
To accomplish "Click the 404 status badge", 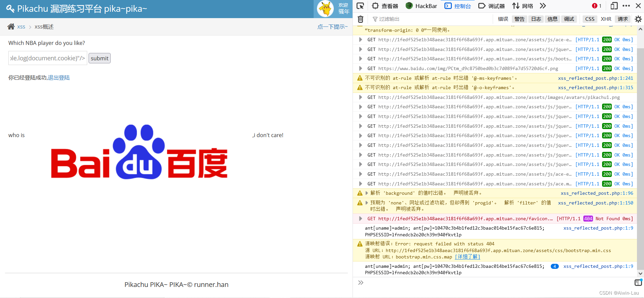I will coord(588,219).
